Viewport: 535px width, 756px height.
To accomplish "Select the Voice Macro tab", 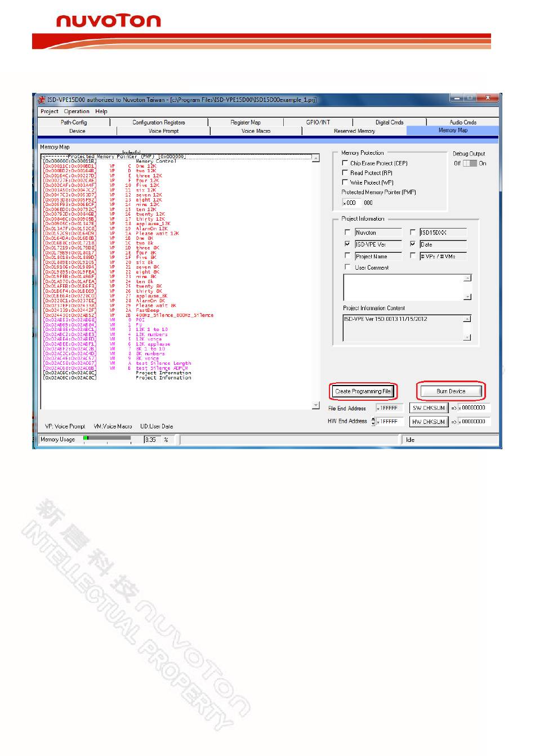I will [256, 131].
